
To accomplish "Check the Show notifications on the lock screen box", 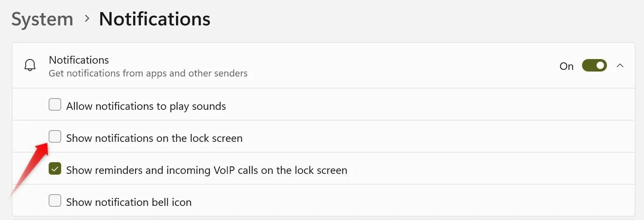I will (x=55, y=137).
